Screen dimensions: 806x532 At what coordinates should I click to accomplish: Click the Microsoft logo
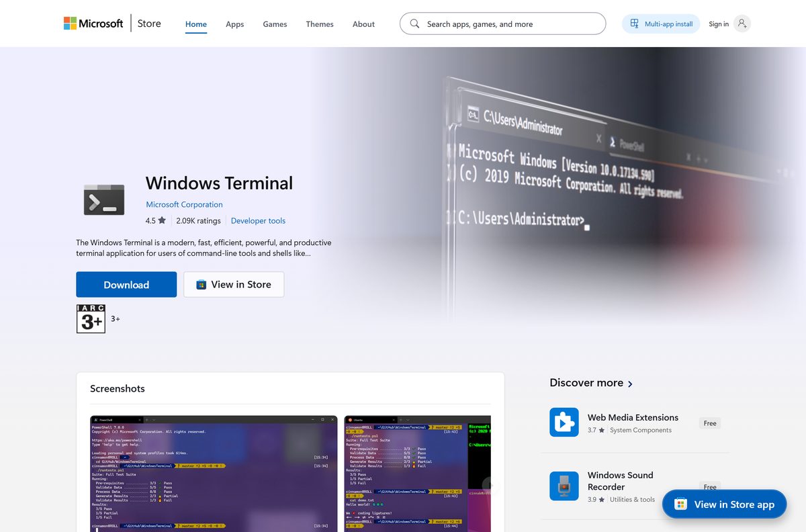(x=93, y=24)
